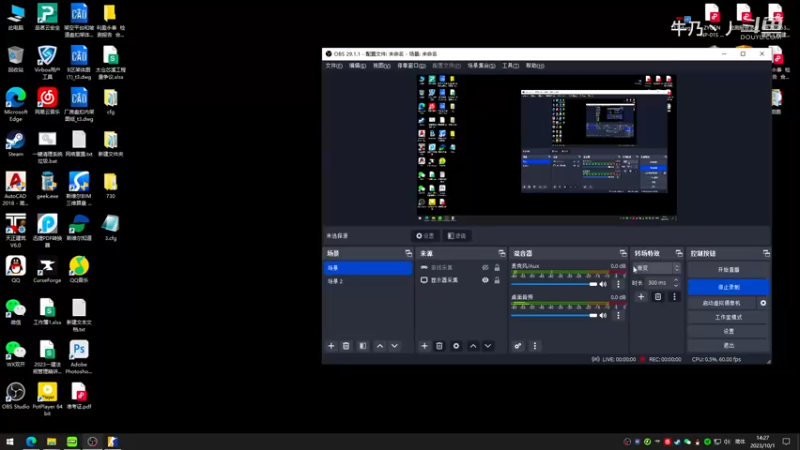Open the Tools menu in OBS
The height and width of the screenshot is (450, 800).
tap(510, 66)
